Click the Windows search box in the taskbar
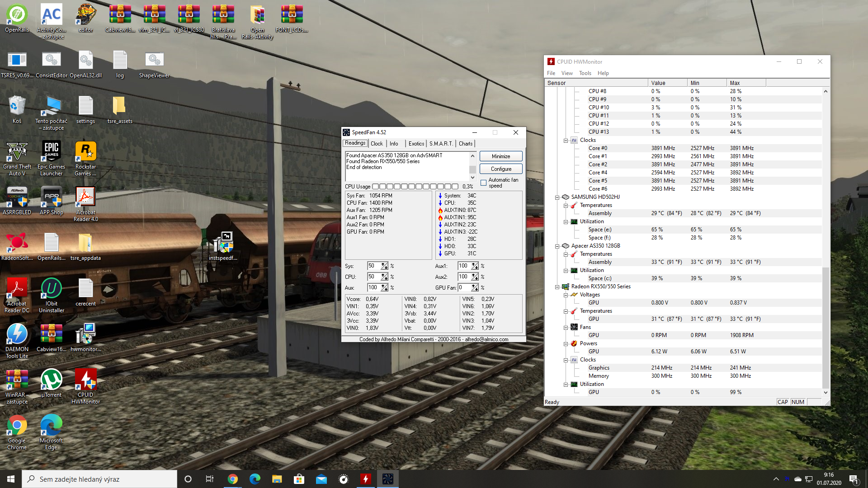The height and width of the screenshot is (488, 868). [x=99, y=479]
